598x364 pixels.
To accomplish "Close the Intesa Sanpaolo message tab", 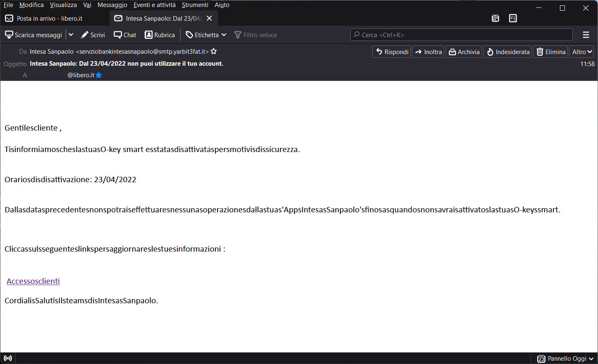I will point(209,18).
